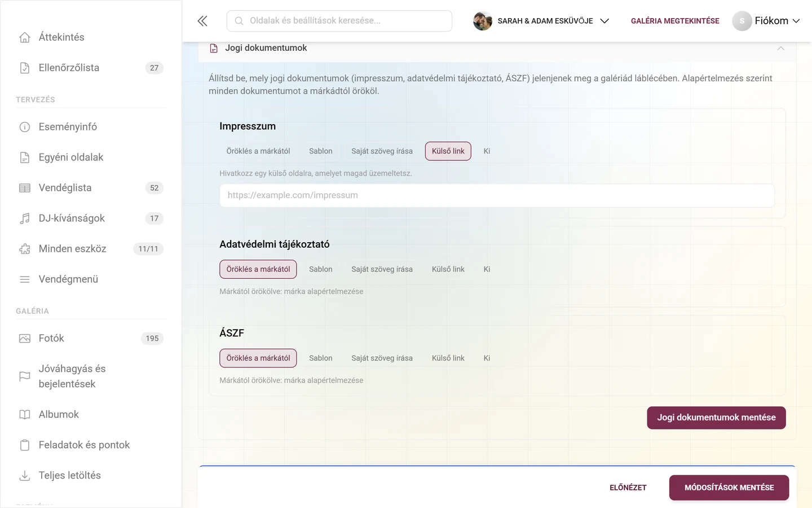Select Külső link for ÁSZF

(448, 358)
